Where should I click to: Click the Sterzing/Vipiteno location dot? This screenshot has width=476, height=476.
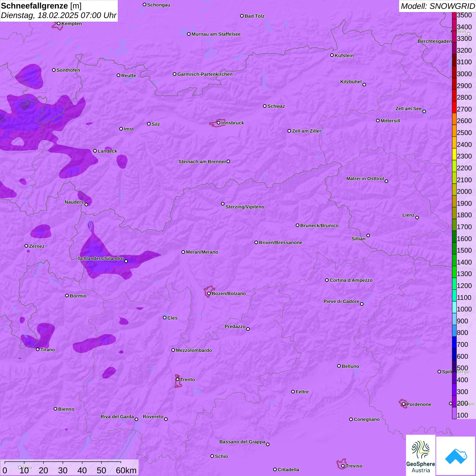[223, 204]
